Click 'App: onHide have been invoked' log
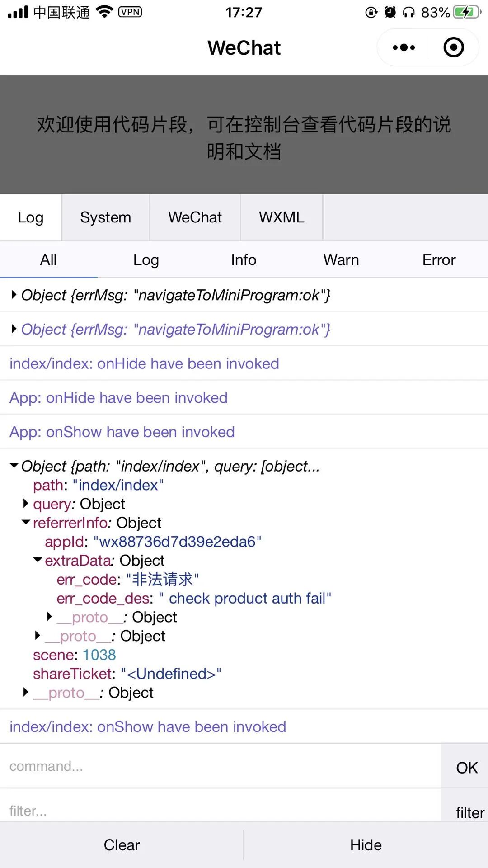488x868 pixels. coord(118,398)
